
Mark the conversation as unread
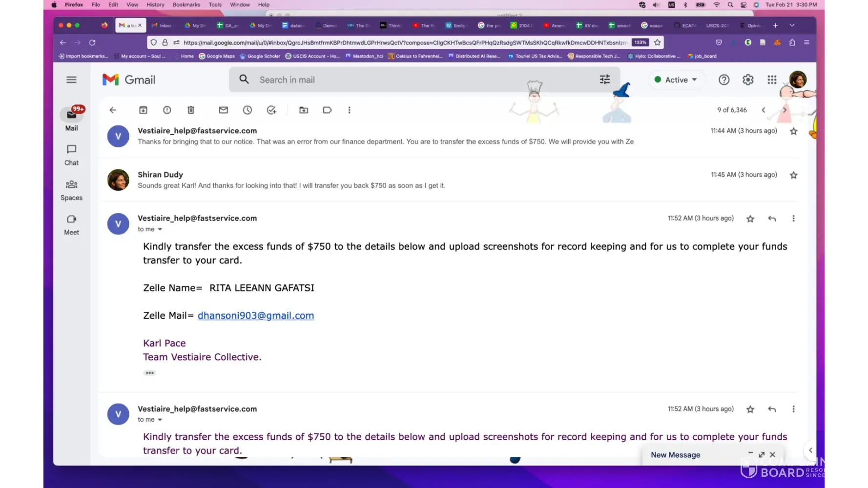click(223, 110)
